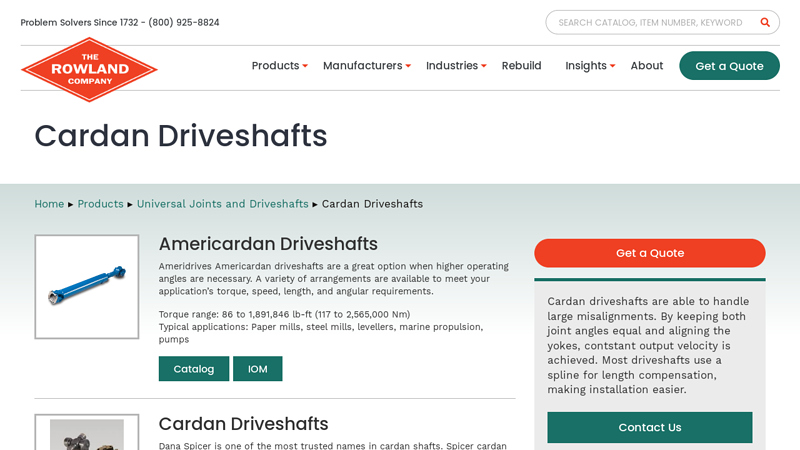Screen dimensions: 800x450
Task: Click the phone number (800) 925-8824
Action: [x=184, y=22]
